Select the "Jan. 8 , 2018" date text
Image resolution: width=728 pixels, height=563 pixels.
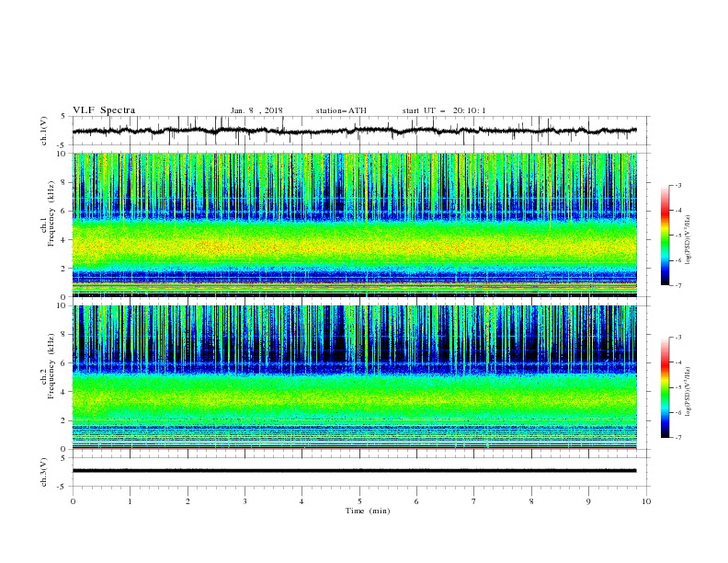tap(256, 110)
